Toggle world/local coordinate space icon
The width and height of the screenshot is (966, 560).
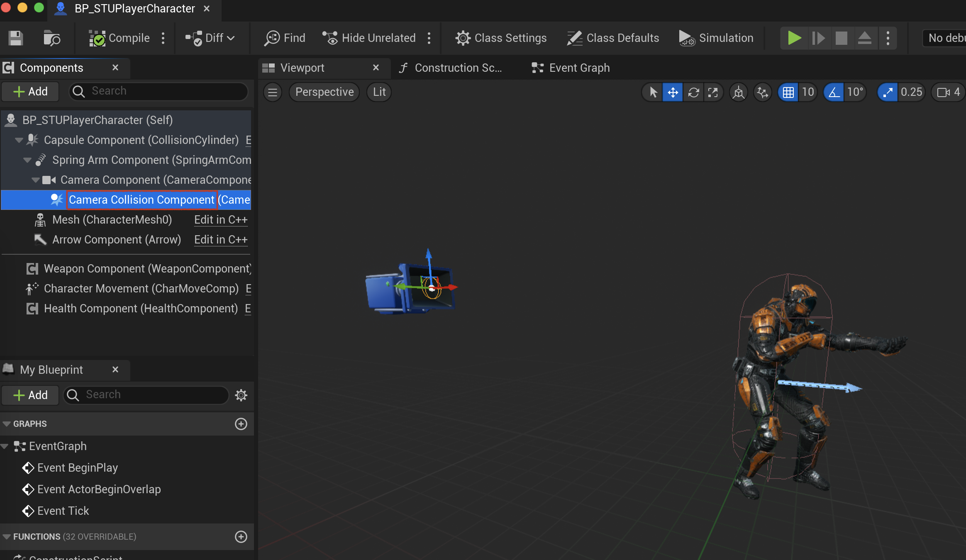[739, 92]
